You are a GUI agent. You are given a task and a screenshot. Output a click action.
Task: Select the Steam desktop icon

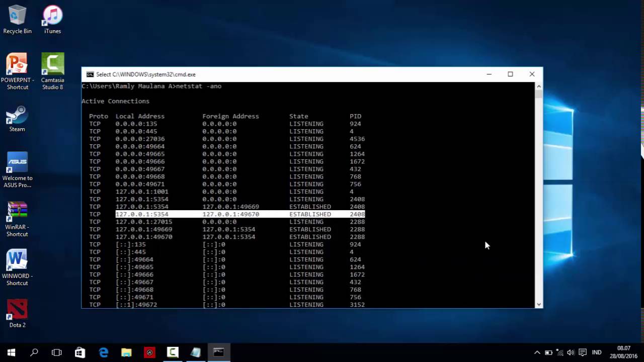click(x=17, y=119)
